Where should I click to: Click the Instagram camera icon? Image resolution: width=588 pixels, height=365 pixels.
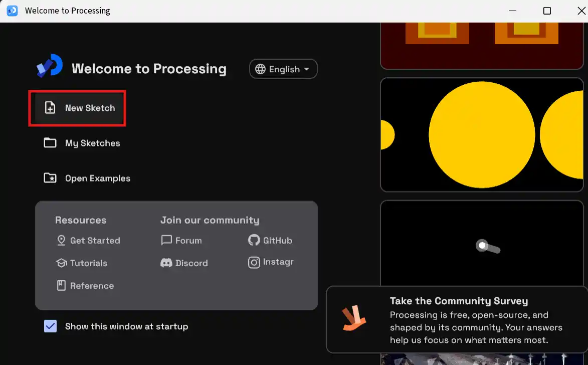(x=254, y=262)
